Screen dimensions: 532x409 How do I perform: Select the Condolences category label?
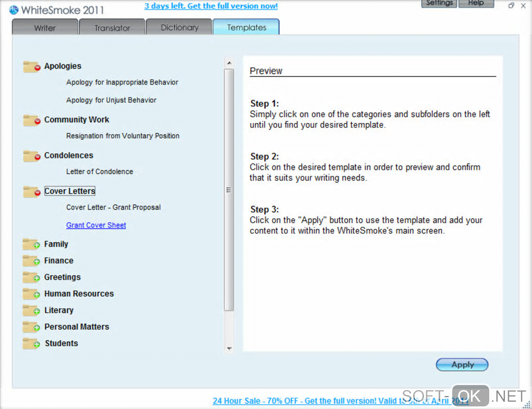[x=68, y=155]
